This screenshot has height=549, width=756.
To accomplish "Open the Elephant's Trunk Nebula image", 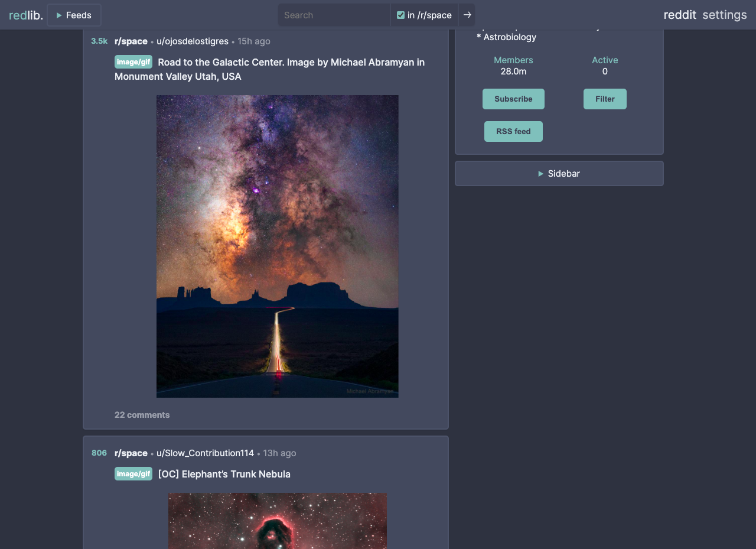I will pyautogui.click(x=278, y=521).
